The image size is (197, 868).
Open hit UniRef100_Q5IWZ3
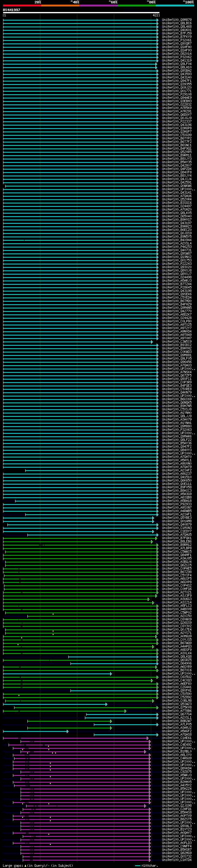pyautogui.click(x=176, y=704)
